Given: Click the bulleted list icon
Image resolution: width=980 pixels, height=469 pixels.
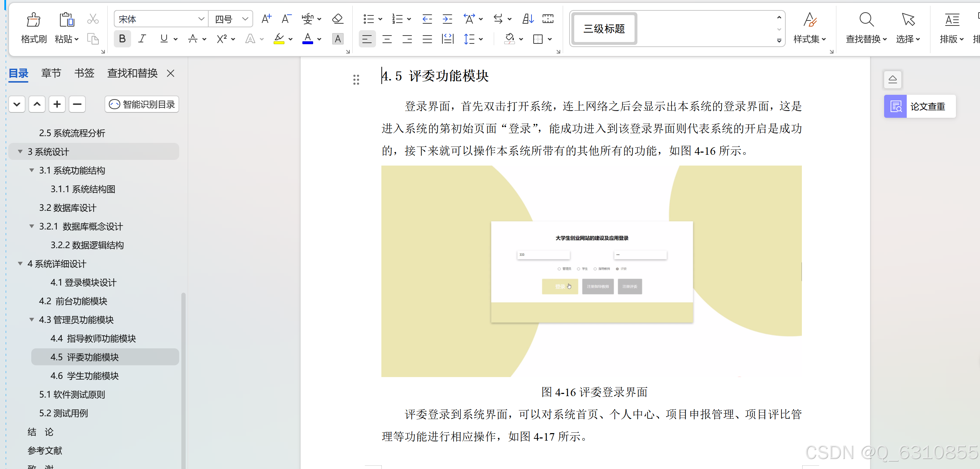Looking at the screenshot, I should pyautogui.click(x=368, y=19).
